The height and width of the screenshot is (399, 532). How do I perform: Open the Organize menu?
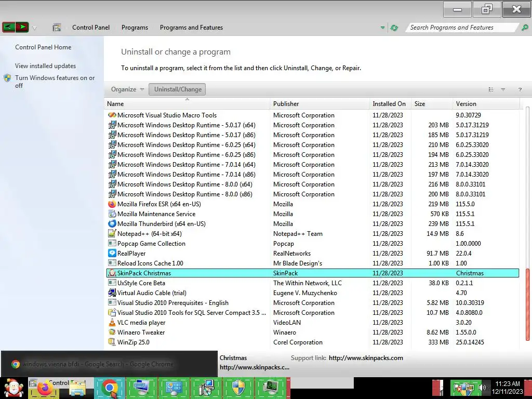pyautogui.click(x=127, y=89)
